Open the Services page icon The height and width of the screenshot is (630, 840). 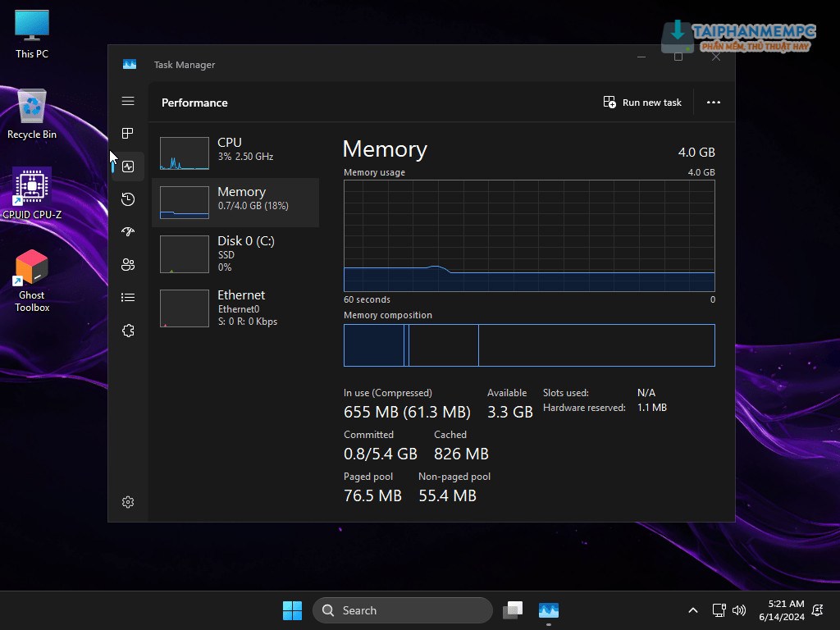128,331
